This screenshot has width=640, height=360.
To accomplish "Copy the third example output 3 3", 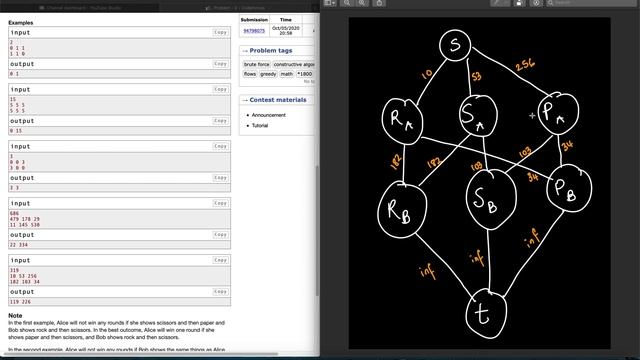I will pos(220,178).
